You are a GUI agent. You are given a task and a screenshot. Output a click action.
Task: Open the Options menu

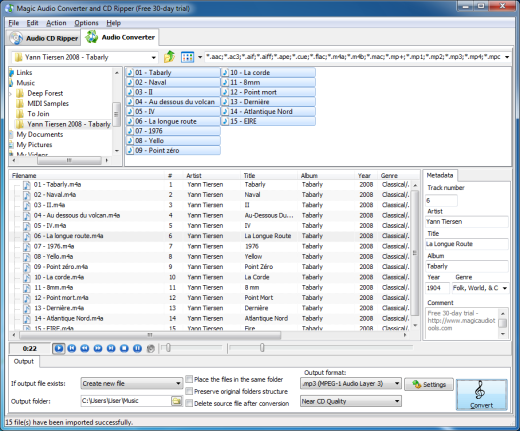86,23
